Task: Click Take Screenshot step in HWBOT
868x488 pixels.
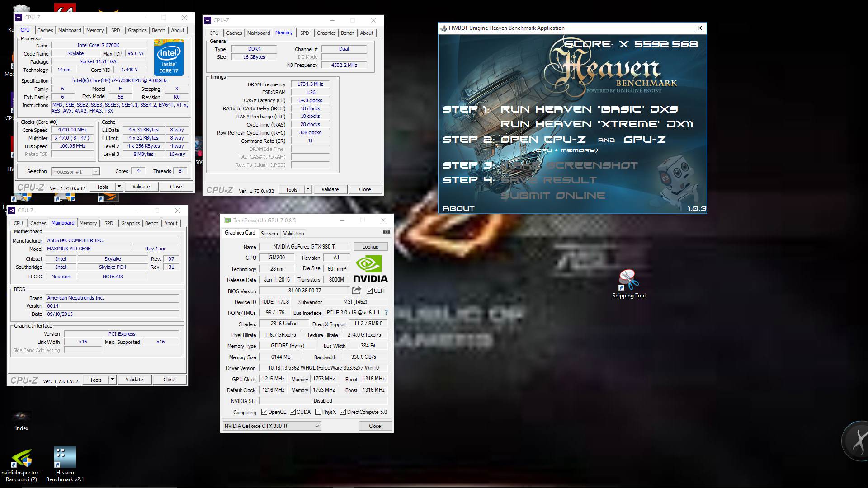Action: [x=569, y=165]
